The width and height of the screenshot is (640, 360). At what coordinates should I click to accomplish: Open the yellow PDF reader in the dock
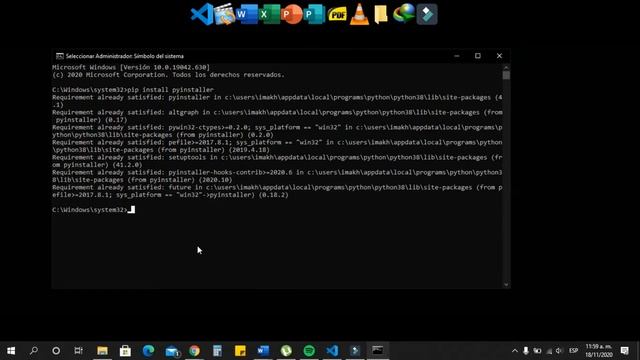[337, 15]
